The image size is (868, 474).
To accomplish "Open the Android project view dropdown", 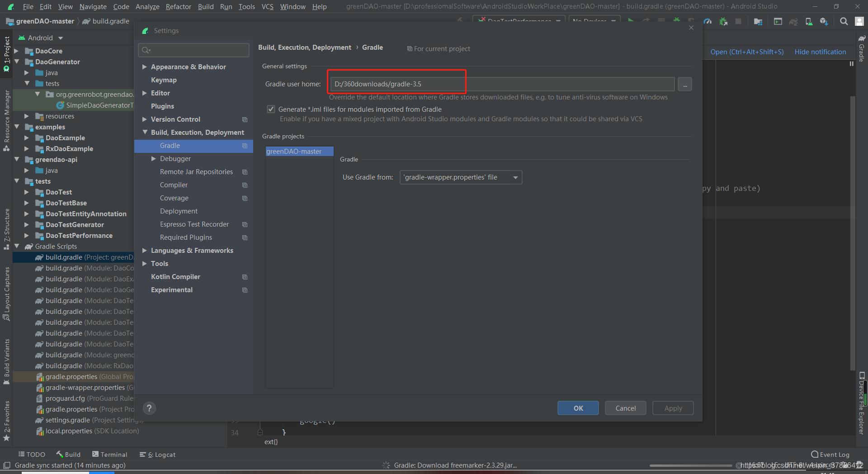I will [41, 38].
